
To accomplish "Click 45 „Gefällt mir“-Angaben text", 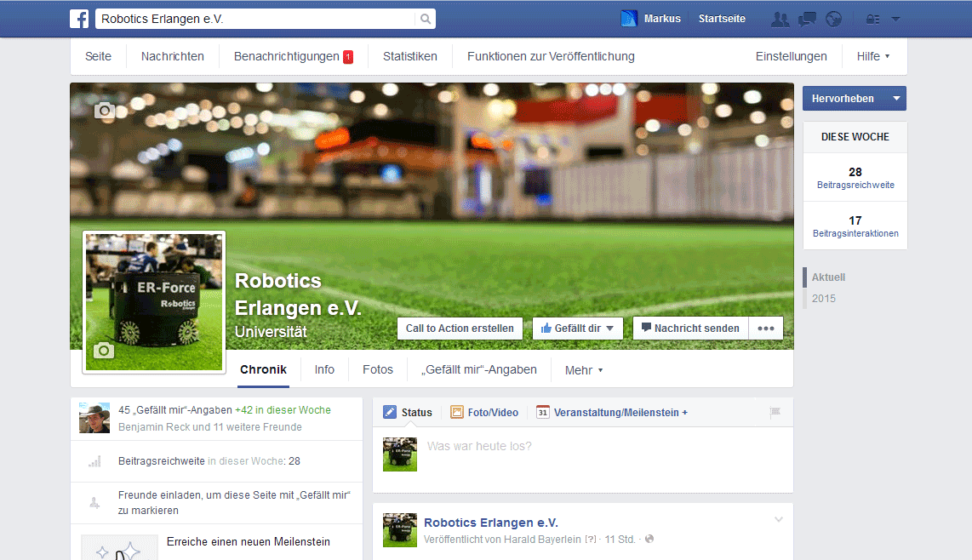I will click(175, 410).
